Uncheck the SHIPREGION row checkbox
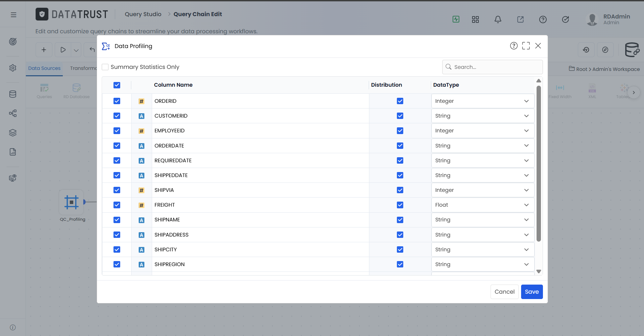 click(x=117, y=264)
